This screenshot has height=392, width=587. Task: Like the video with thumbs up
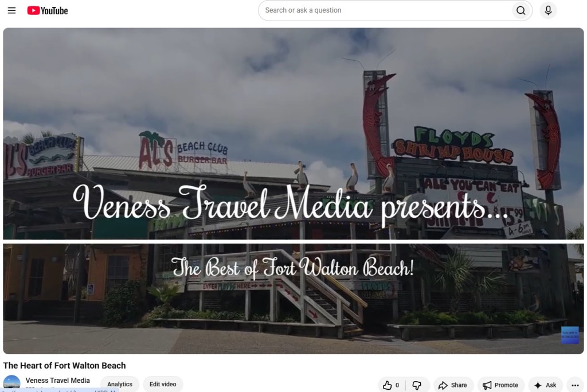coord(391,385)
